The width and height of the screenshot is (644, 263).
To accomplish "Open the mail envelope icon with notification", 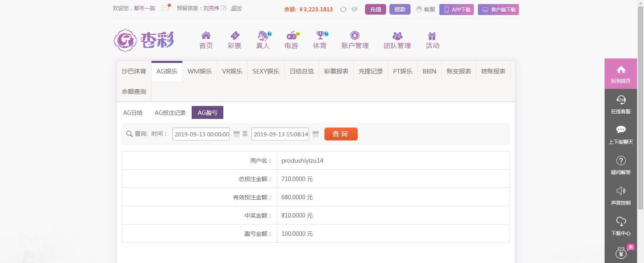I will (165, 8).
